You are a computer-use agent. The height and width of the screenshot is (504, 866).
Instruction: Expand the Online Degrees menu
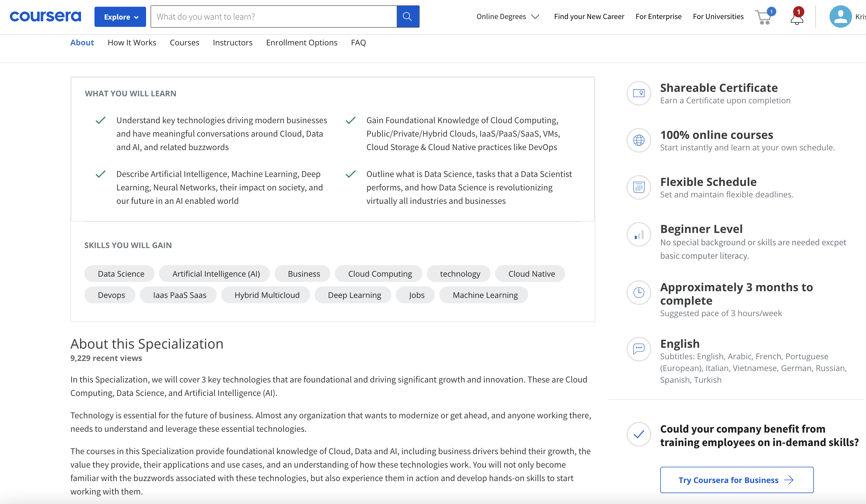point(507,17)
